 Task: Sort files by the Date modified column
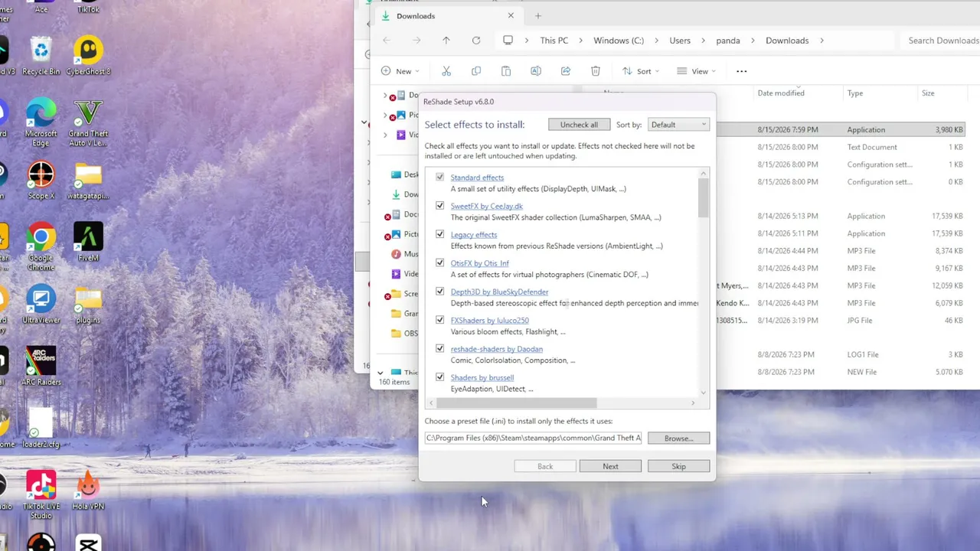pyautogui.click(x=781, y=93)
